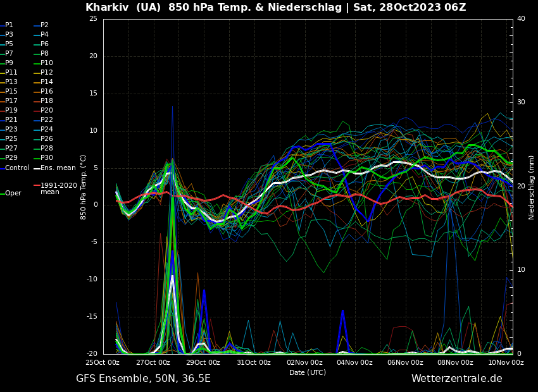
Task: Select the 1991-2020 mean legend entry
Action: (x=58, y=188)
